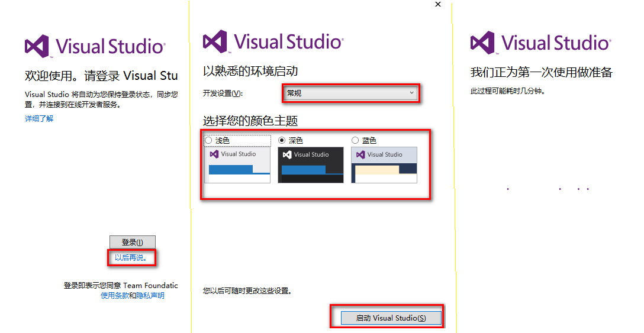Viewport: 644px width, 333px height.
Task: Click the dark theme preview thumbnail
Action: click(311, 165)
